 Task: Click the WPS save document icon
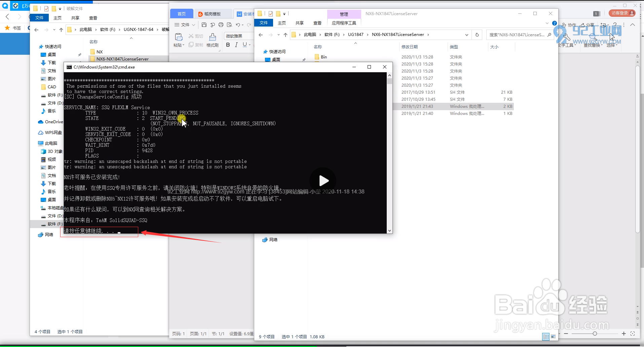coord(204,25)
